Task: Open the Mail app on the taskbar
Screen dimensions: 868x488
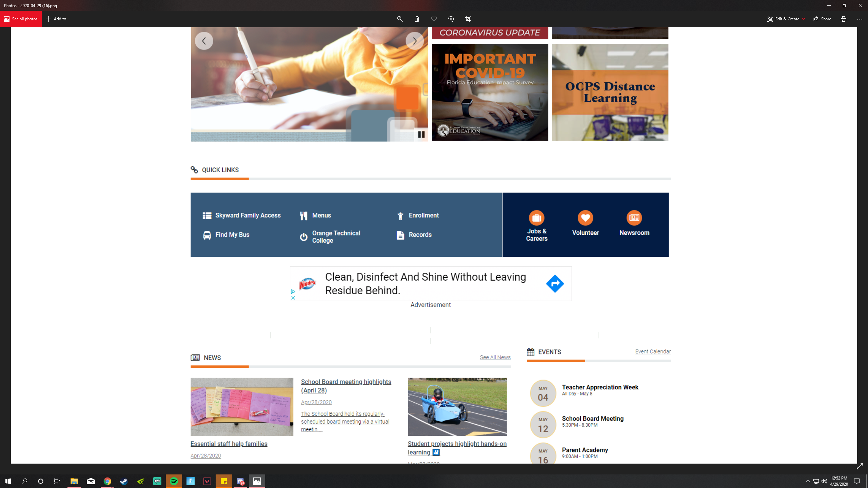Action: [91, 481]
